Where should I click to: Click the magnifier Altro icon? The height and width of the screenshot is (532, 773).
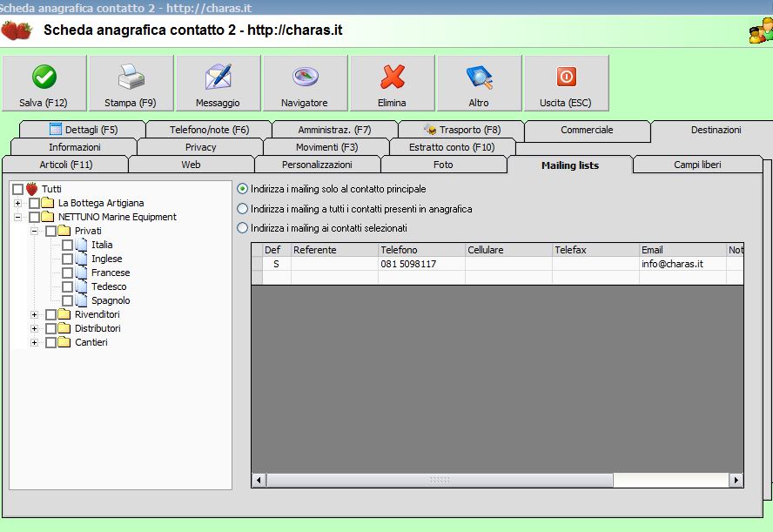(479, 77)
